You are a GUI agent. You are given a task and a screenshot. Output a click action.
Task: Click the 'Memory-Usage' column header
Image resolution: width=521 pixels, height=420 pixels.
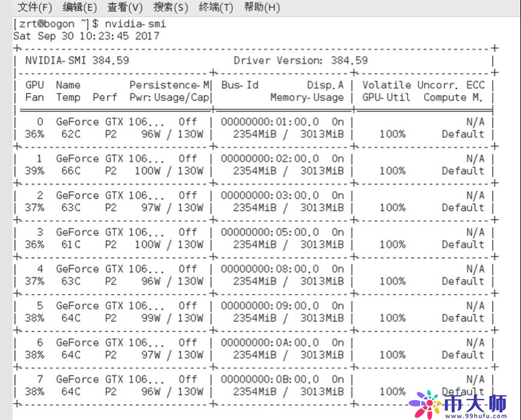[307, 97]
